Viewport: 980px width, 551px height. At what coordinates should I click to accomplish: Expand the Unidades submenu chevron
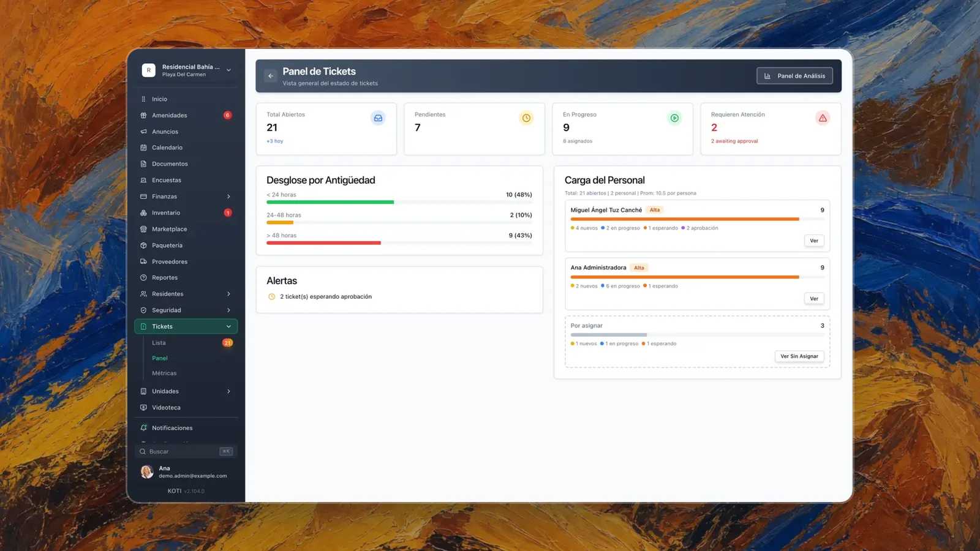pyautogui.click(x=228, y=391)
